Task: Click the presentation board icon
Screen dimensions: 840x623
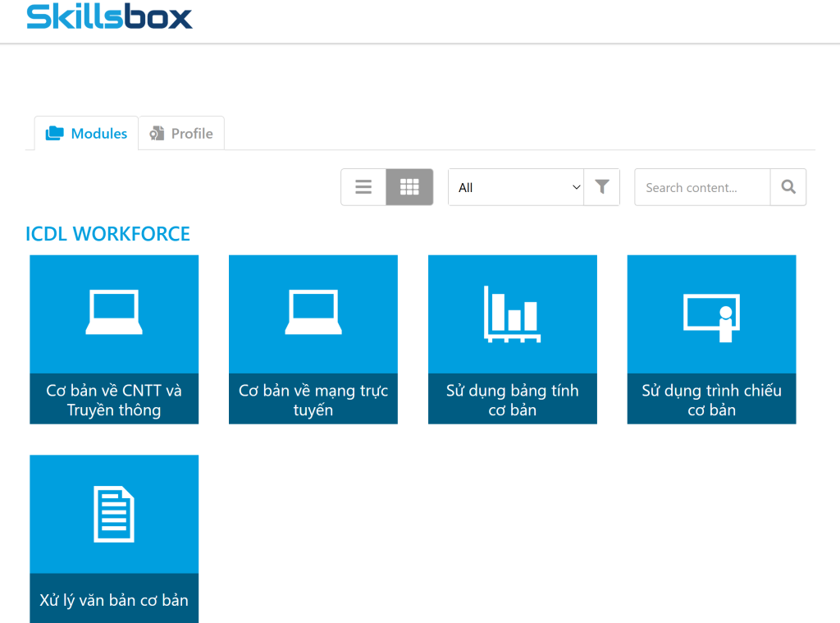Action: pyautogui.click(x=711, y=317)
